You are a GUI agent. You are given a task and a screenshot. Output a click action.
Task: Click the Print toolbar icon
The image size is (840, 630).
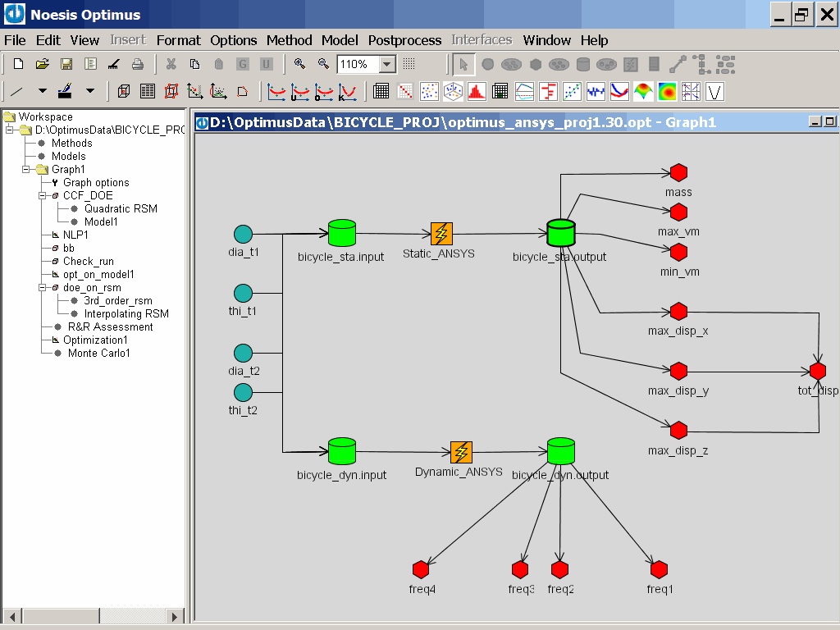pyautogui.click(x=138, y=64)
